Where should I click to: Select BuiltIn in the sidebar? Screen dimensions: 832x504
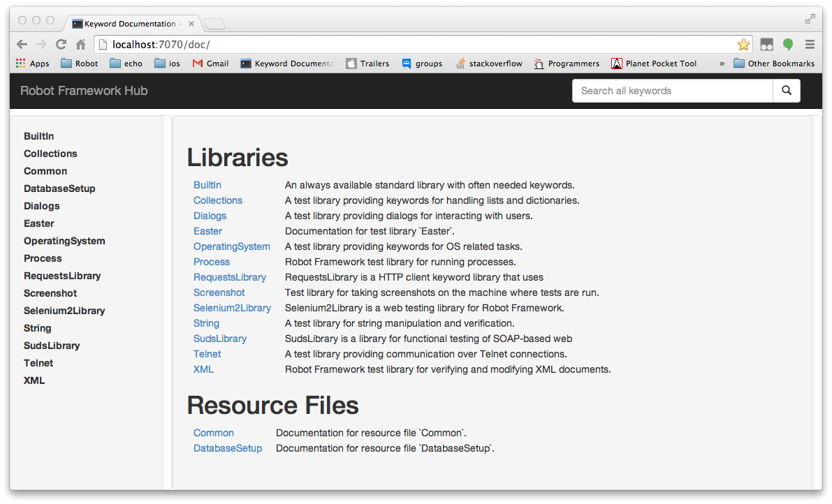click(38, 136)
